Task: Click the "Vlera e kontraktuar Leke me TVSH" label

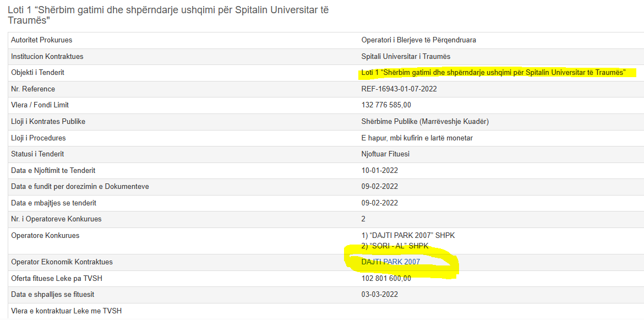Action: tap(66, 311)
